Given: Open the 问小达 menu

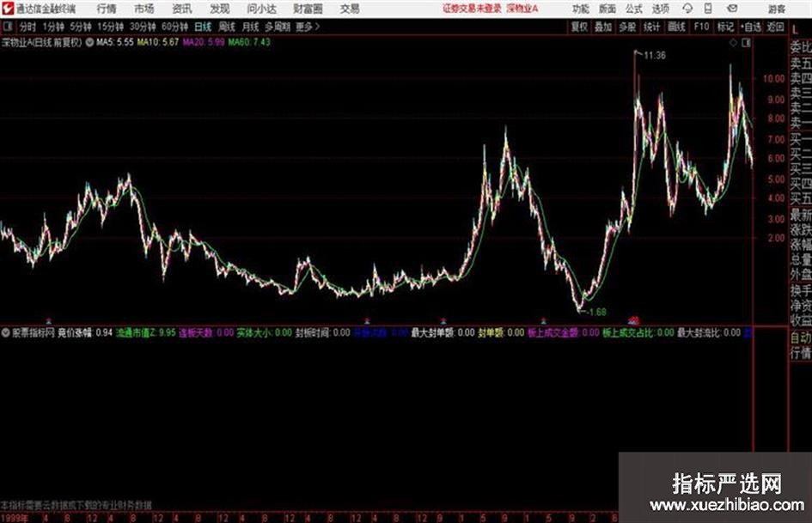Looking at the screenshot, I should click(261, 9).
